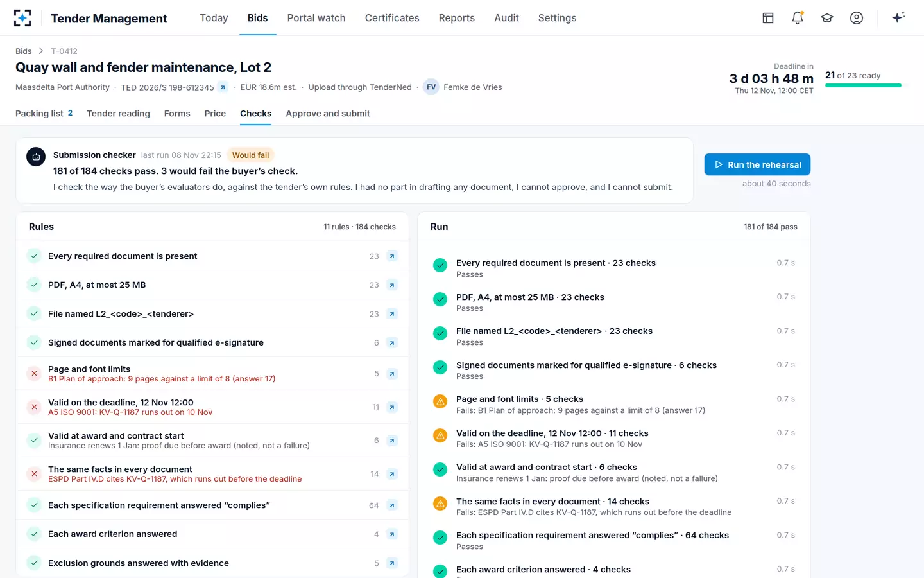The image size is (924, 578).
Task: Click the '21 of 23 ready' progress bar
Action: (863, 85)
